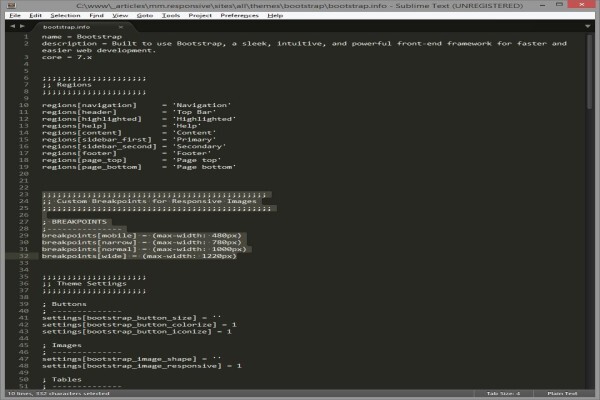Close the bootstrap.info tab
The image size is (600, 400).
coord(121,27)
